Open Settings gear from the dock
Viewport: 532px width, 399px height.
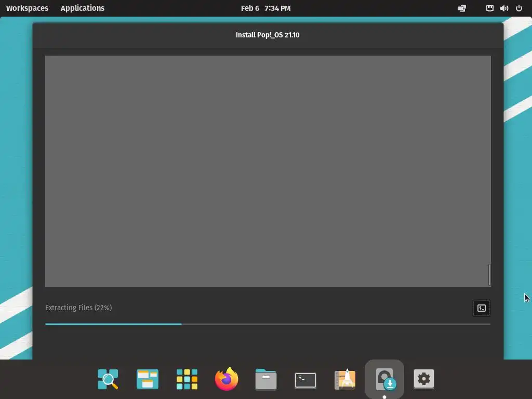click(x=424, y=379)
